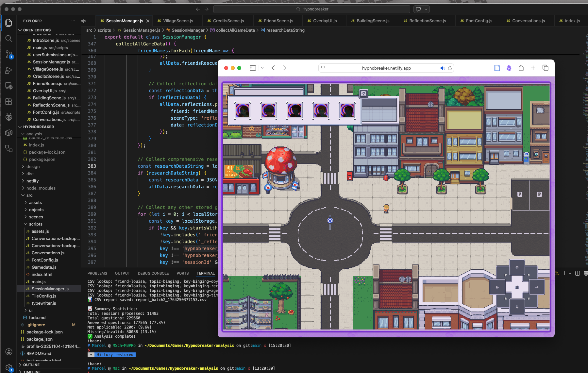The width and height of the screenshot is (588, 373).
Task: Open the PORTS panel tab
Action: point(183,273)
